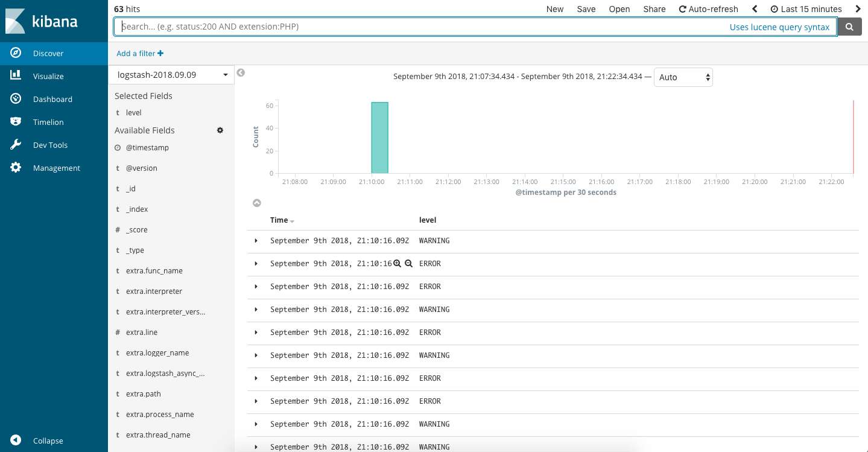Click the filter-out-value zoom-out icon

tap(408, 264)
